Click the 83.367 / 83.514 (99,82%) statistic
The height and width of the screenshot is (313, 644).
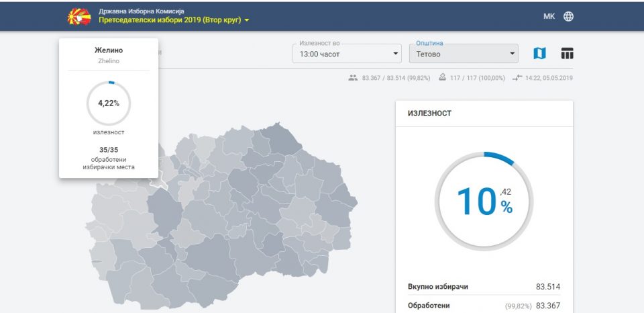tap(396, 78)
